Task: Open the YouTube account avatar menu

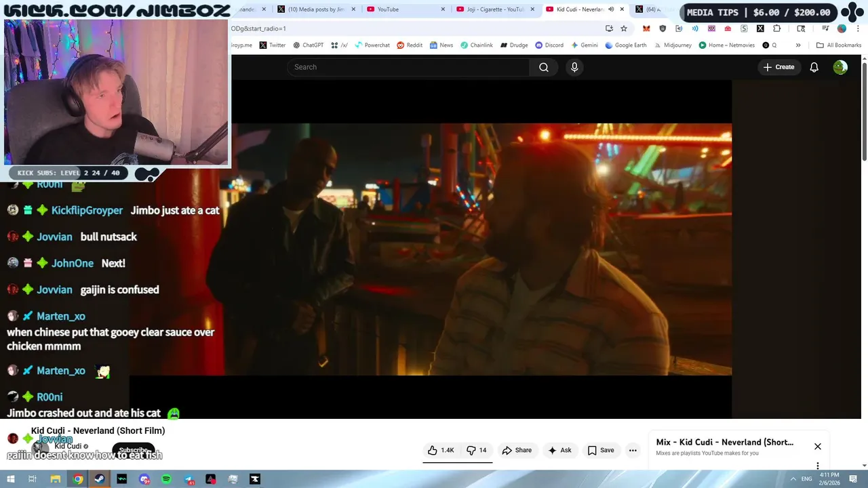Action: 840,67
